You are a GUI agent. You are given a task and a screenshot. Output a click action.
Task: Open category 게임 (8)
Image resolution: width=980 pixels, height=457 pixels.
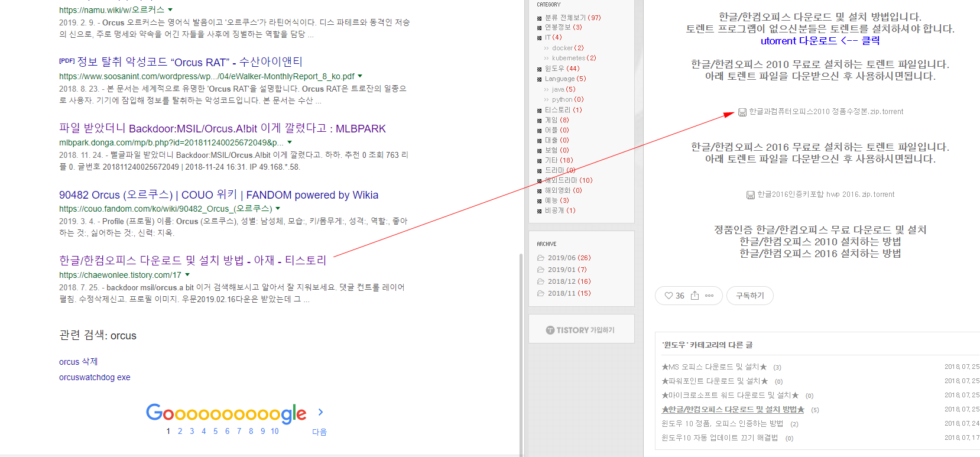[x=557, y=120]
